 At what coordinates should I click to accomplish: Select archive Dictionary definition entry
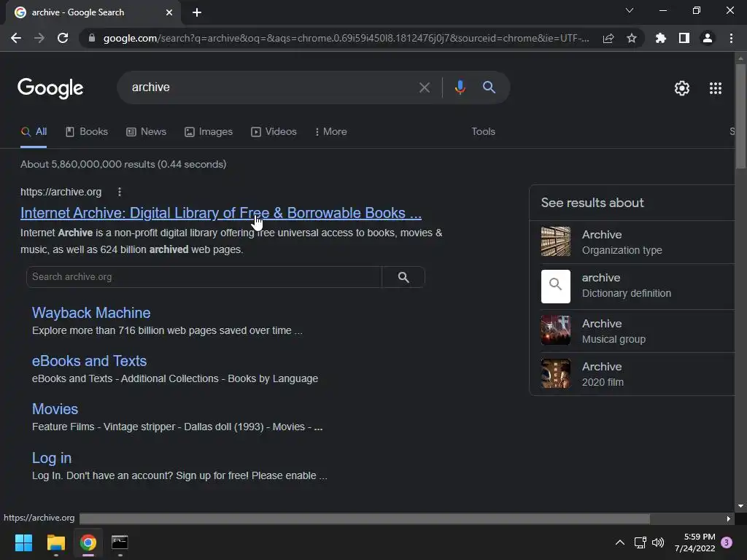pos(632,286)
